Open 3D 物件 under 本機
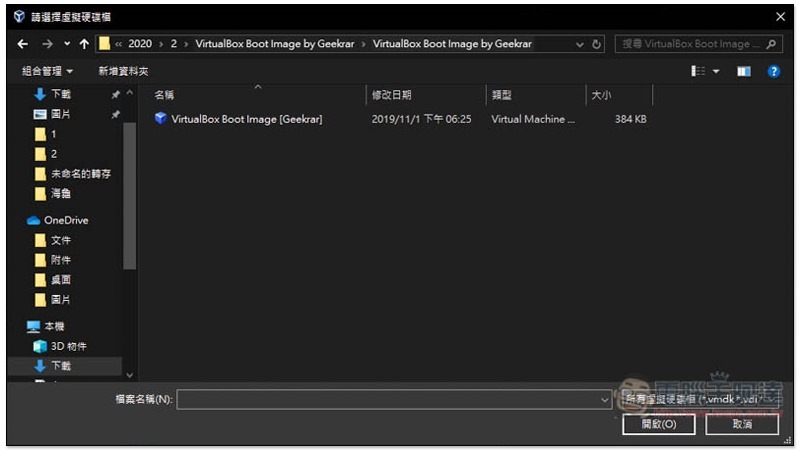The width and height of the screenshot is (800, 451). pos(60,346)
